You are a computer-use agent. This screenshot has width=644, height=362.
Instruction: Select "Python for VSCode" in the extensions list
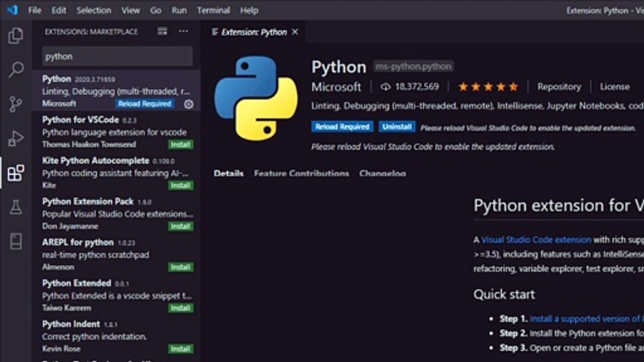click(x=80, y=120)
